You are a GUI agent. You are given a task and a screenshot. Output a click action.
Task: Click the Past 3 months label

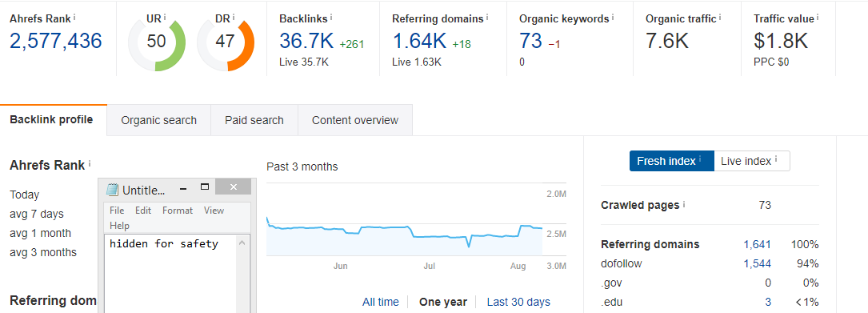pyautogui.click(x=302, y=167)
